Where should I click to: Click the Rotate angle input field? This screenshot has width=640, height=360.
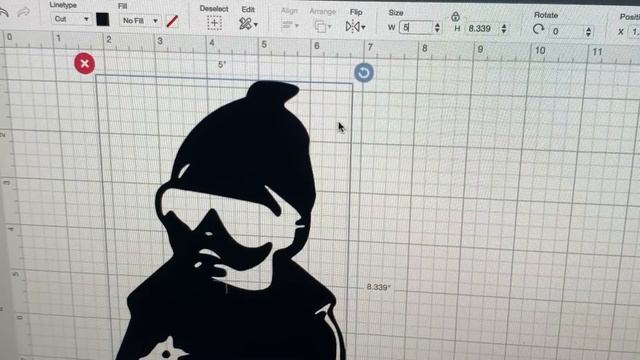[x=566, y=31]
